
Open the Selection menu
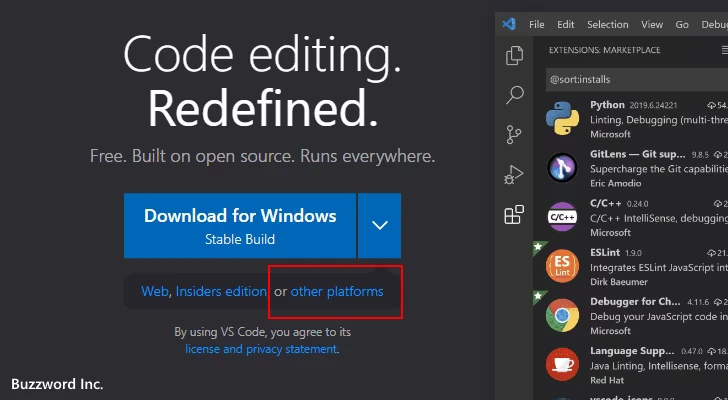pyautogui.click(x=607, y=25)
